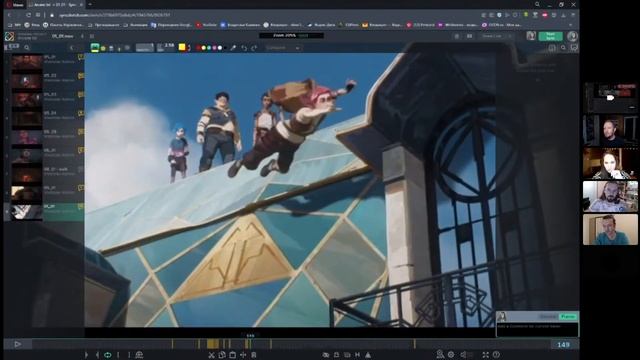
Task: Select the white color dot
Action: click(x=220, y=48)
